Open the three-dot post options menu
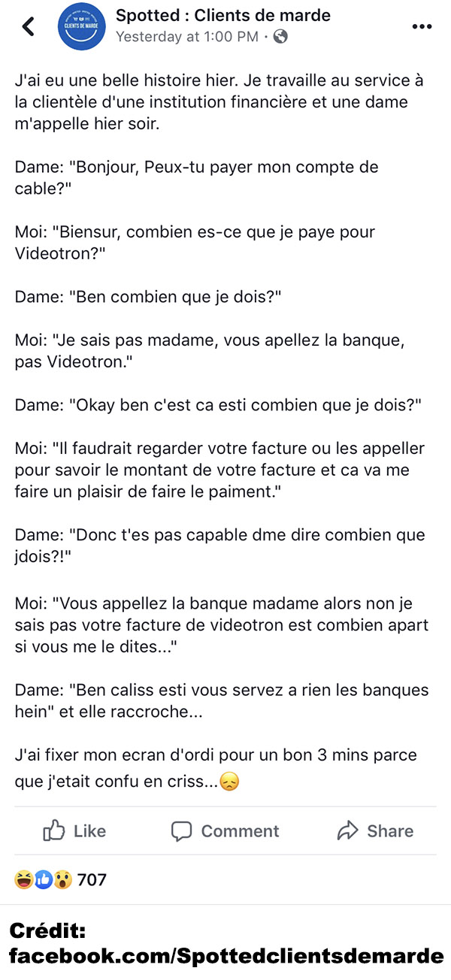This screenshot has height=980, width=451. point(422,26)
